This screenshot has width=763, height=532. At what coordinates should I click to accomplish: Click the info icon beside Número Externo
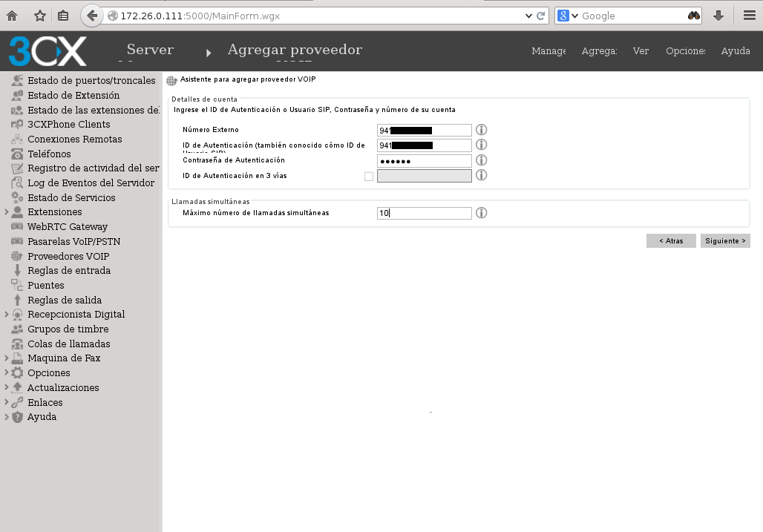point(481,130)
